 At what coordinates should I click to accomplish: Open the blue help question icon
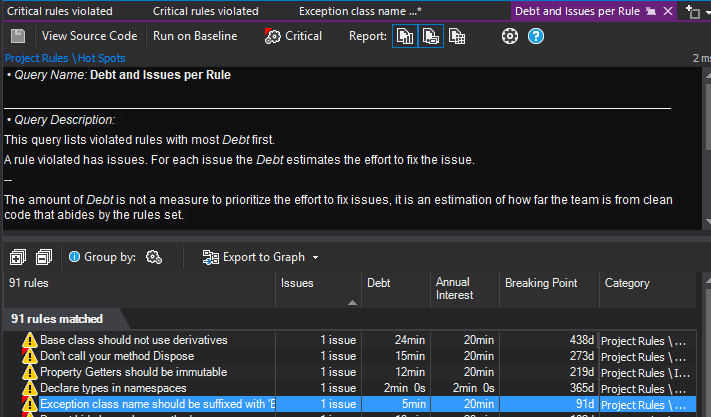pyautogui.click(x=536, y=36)
